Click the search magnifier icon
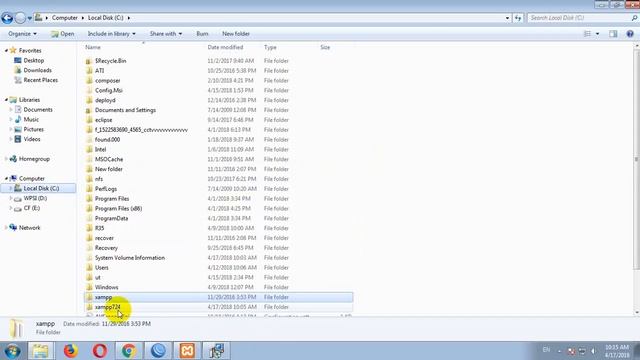The width and height of the screenshot is (640, 360). coord(634,18)
